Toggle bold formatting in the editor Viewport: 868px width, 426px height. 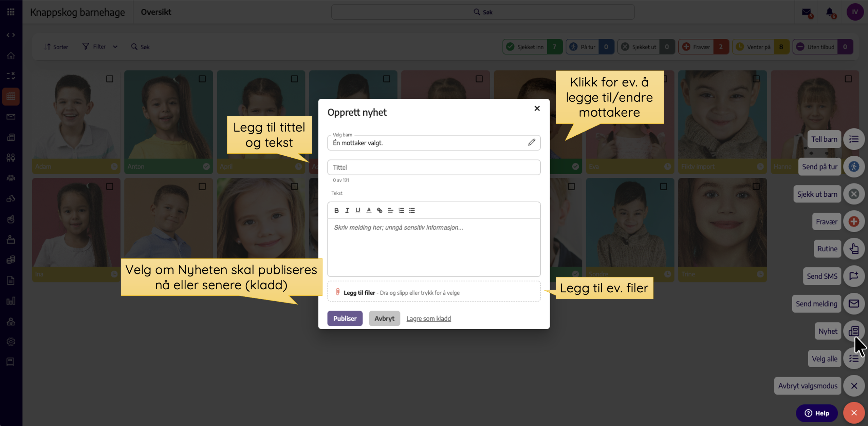(336, 210)
